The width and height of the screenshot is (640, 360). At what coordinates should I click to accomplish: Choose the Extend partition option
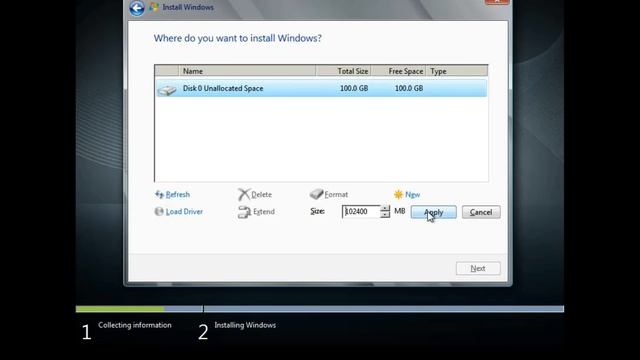click(x=264, y=211)
